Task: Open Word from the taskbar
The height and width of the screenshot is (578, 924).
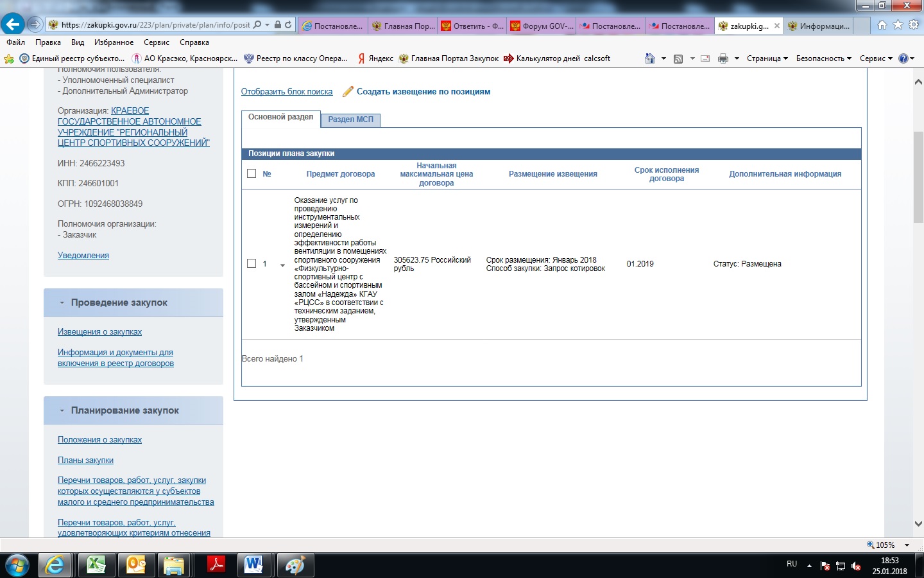Action: pos(254,565)
